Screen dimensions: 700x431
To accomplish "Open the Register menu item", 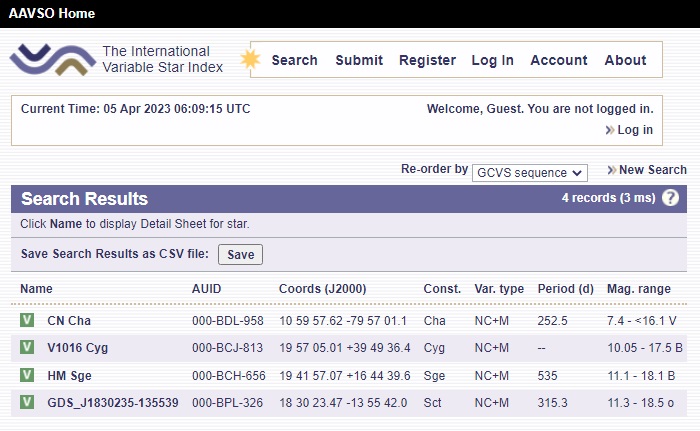I will 427,60.
